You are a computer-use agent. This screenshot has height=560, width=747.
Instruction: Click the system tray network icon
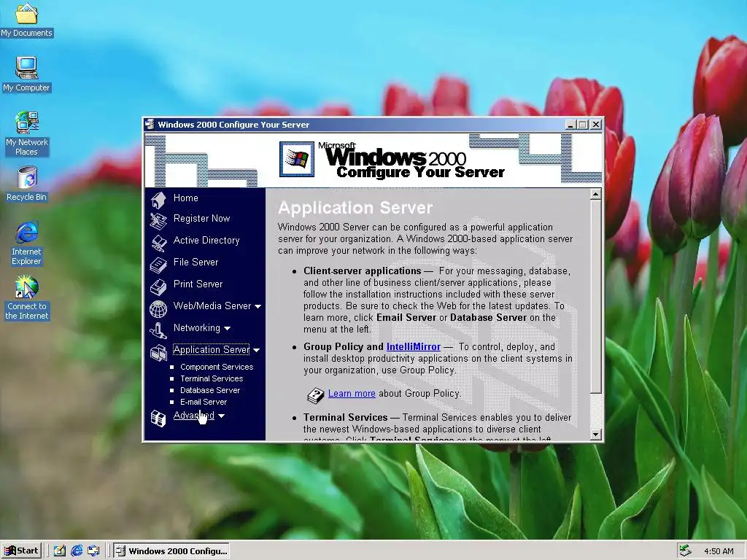pos(685,551)
